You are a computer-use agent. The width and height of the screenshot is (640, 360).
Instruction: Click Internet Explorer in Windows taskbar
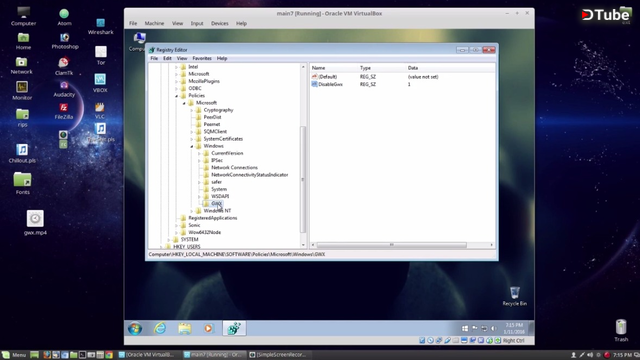[160, 328]
